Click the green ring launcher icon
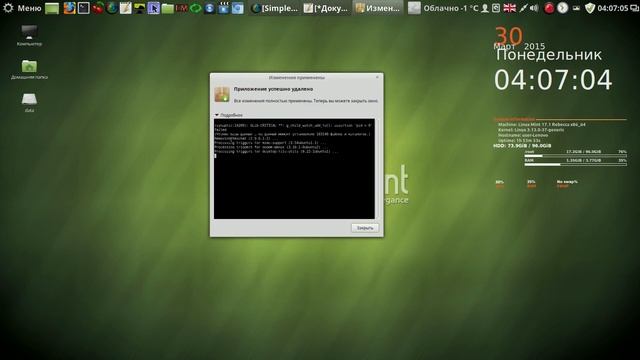The width and height of the screenshot is (640, 360). coord(196,8)
